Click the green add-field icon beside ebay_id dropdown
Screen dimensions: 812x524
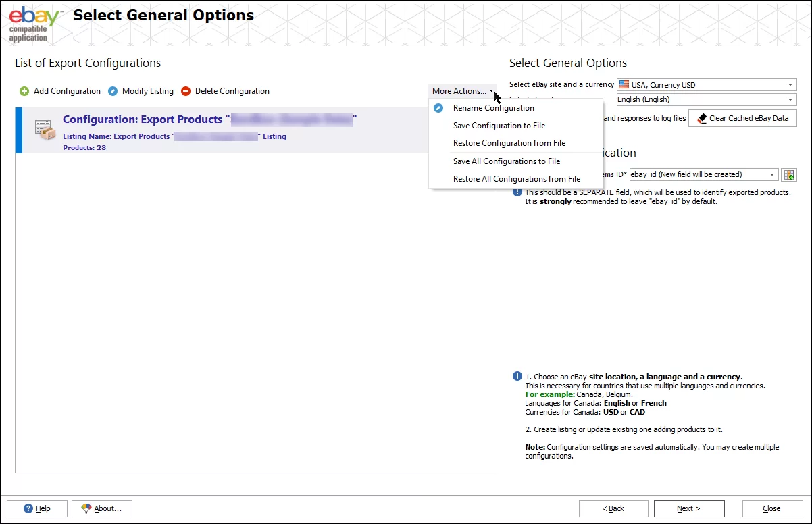tap(788, 175)
